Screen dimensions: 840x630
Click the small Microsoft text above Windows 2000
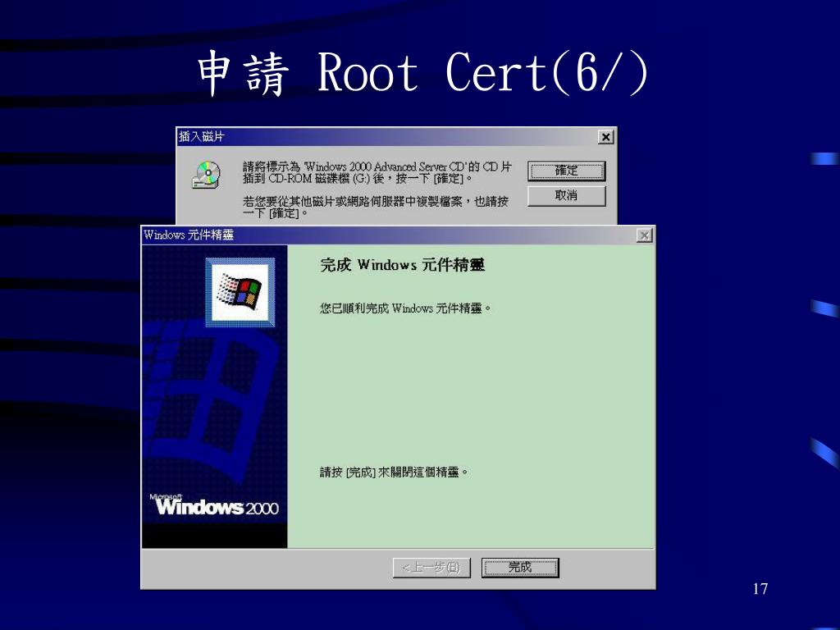click(x=167, y=496)
